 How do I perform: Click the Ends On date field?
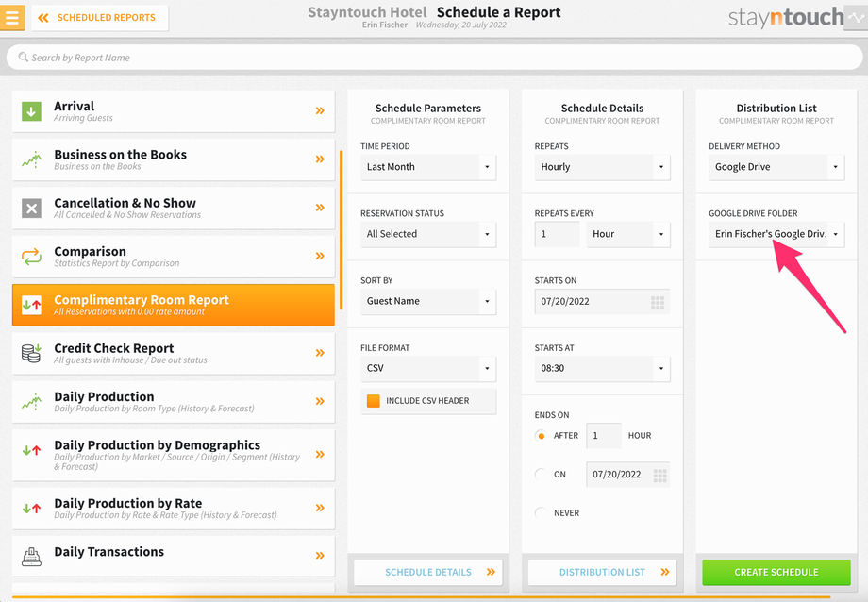coord(628,475)
